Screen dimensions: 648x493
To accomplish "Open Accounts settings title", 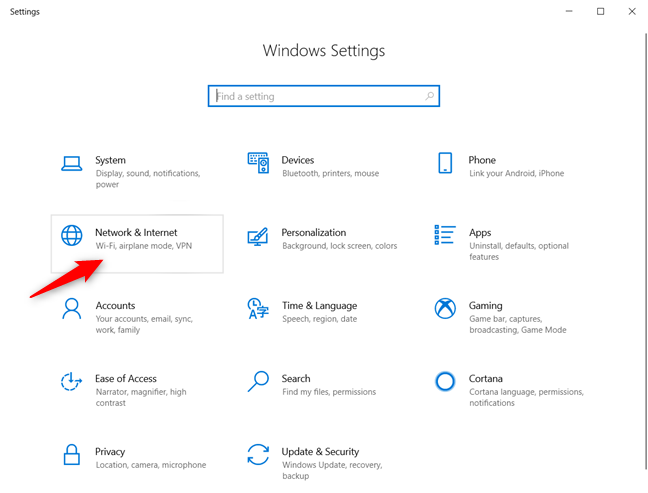I will tap(115, 306).
